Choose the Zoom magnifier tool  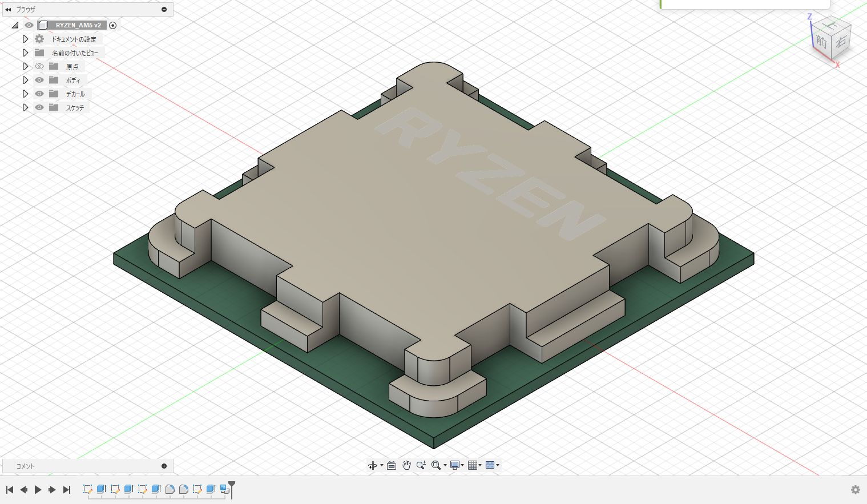[421, 465]
